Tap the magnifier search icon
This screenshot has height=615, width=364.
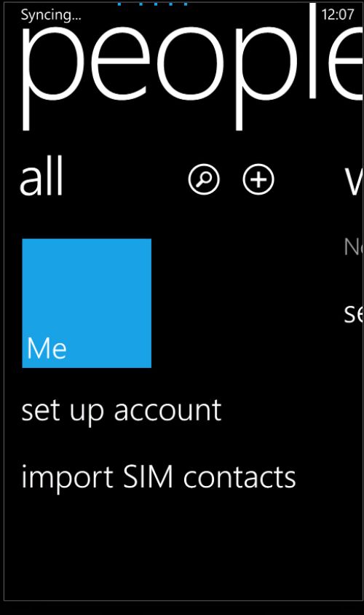(x=204, y=180)
